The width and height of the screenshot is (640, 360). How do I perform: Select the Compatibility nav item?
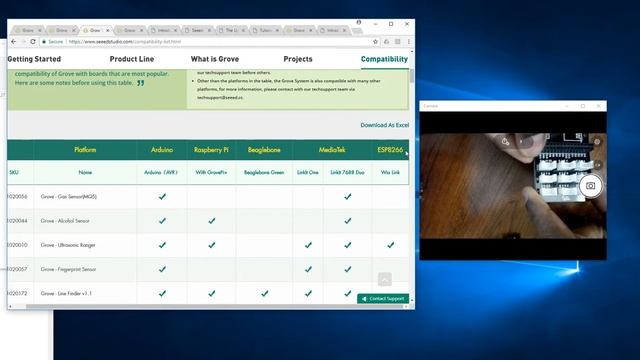tap(384, 59)
